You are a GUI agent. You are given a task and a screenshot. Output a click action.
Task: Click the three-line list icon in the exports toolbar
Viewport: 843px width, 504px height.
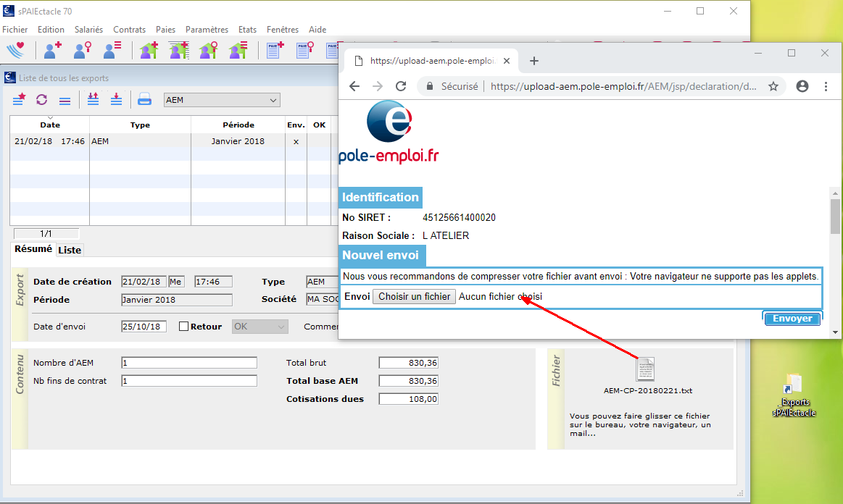click(65, 101)
